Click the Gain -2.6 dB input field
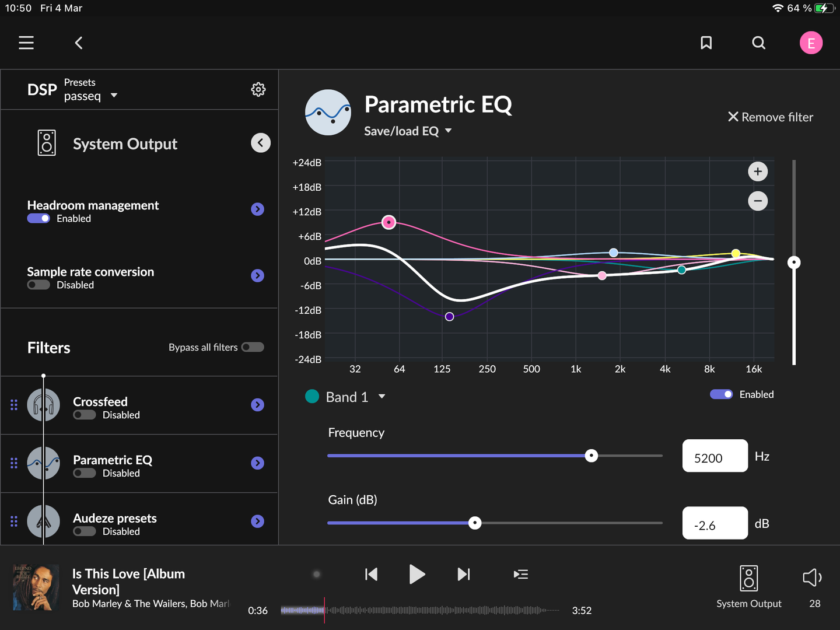840x630 pixels. [x=715, y=523]
